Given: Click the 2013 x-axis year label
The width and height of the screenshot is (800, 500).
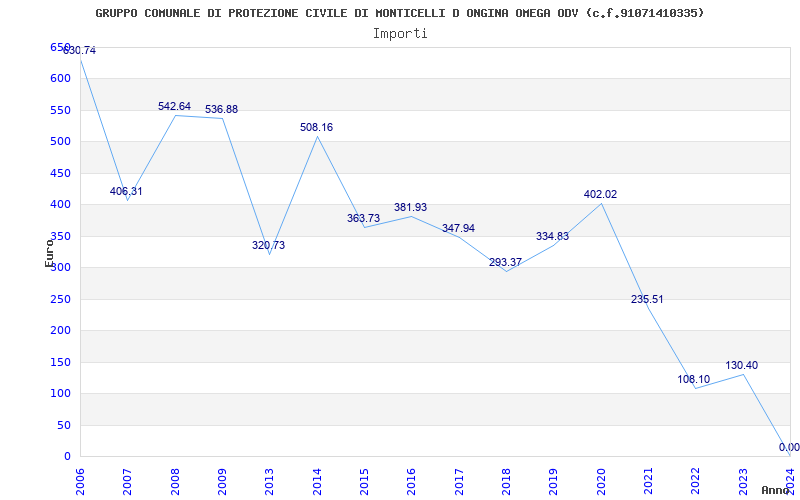Looking at the screenshot, I should click(269, 482).
